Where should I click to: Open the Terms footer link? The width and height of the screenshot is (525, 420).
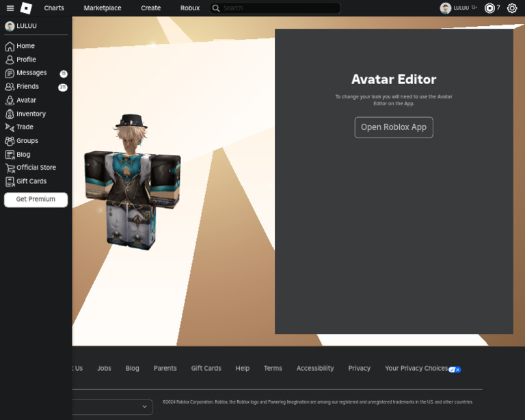pos(273,368)
